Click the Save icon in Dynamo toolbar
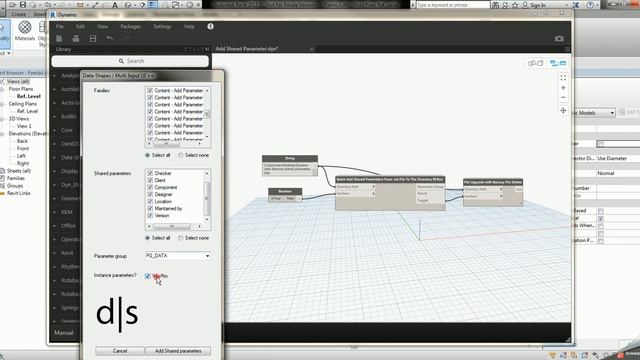 pyautogui.click(x=93, y=38)
